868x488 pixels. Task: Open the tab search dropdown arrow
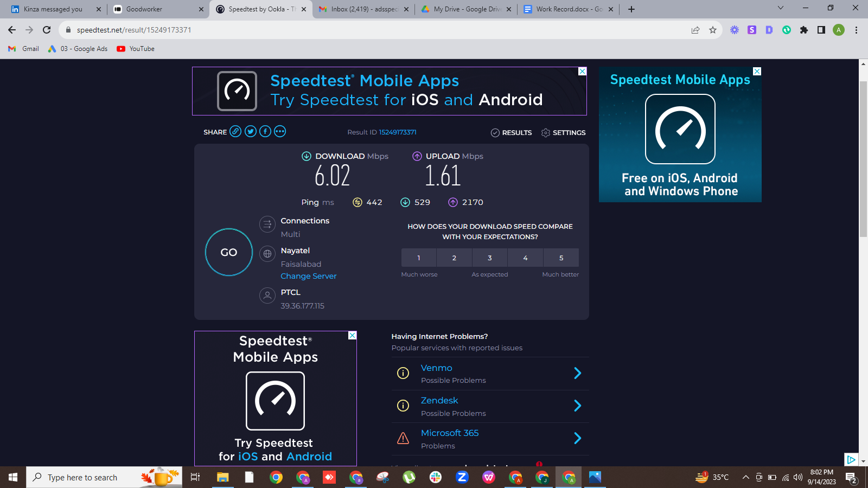[781, 8]
